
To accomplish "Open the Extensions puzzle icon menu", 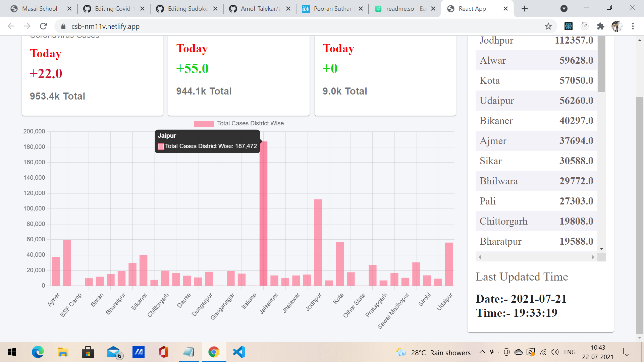I will pos(601,26).
